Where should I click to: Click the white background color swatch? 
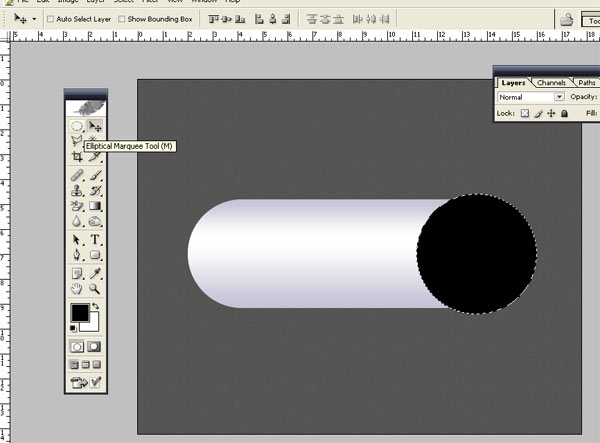click(91, 324)
